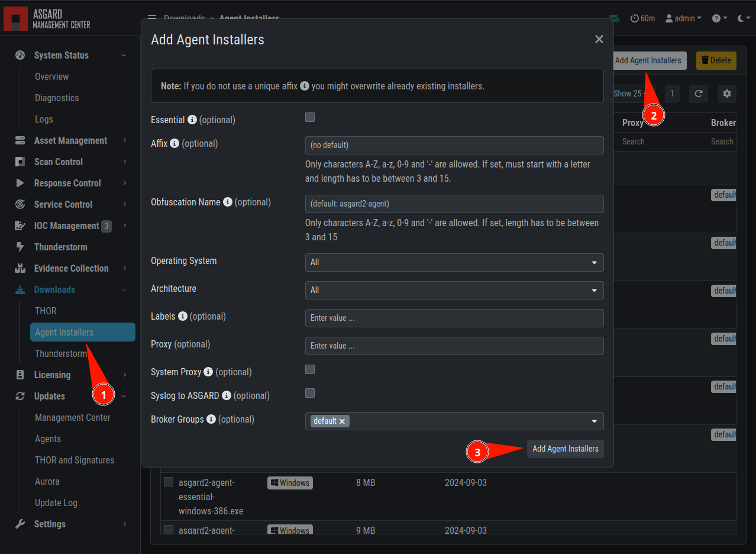Image resolution: width=756 pixels, height=554 pixels.
Task: Click the Licensing badge icon
Action: (x=20, y=375)
